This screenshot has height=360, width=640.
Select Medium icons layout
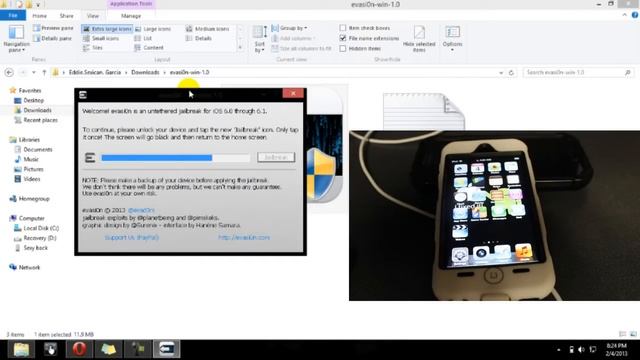point(207,29)
